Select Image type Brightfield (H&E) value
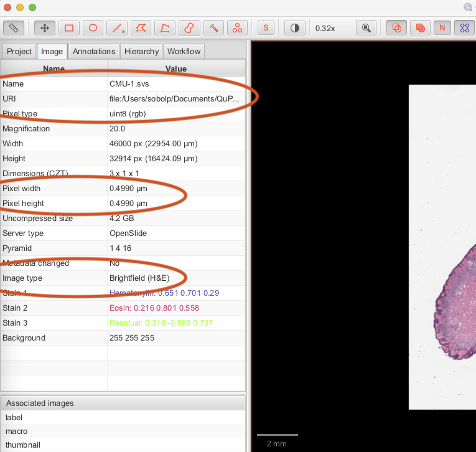This screenshot has height=452, width=476. [x=139, y=278]
